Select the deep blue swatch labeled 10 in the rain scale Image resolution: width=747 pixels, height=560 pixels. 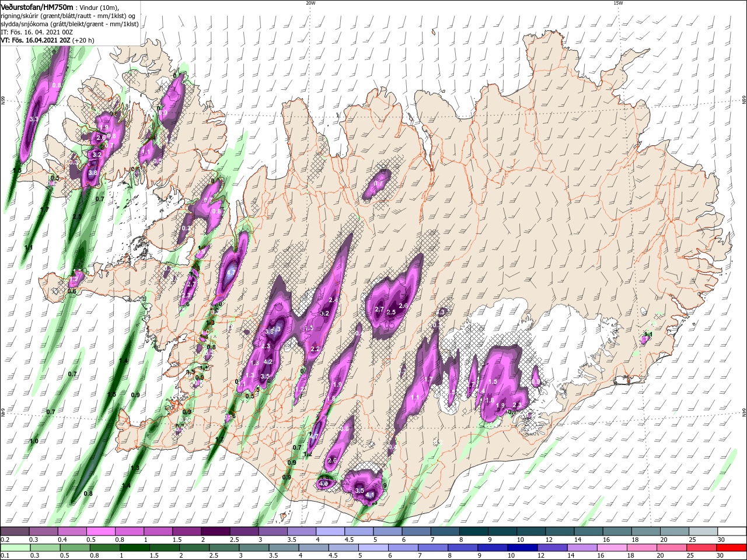523,548
